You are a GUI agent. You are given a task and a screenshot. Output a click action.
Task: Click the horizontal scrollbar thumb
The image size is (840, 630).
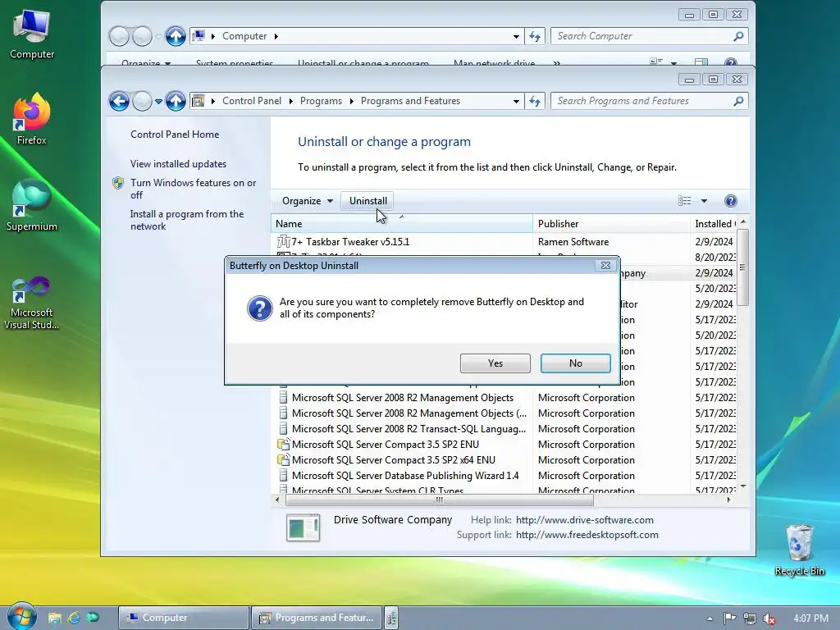point(440,500)
